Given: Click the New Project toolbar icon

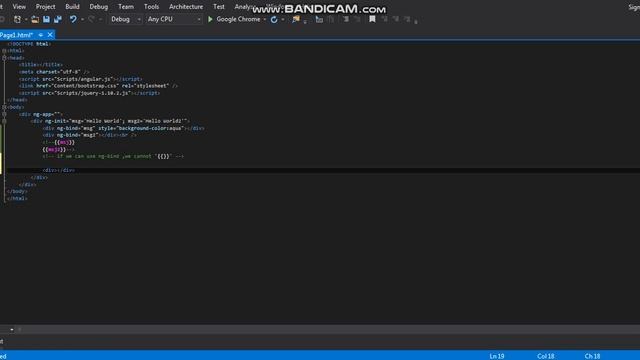Looking at the screenshot, I should 17,19.
